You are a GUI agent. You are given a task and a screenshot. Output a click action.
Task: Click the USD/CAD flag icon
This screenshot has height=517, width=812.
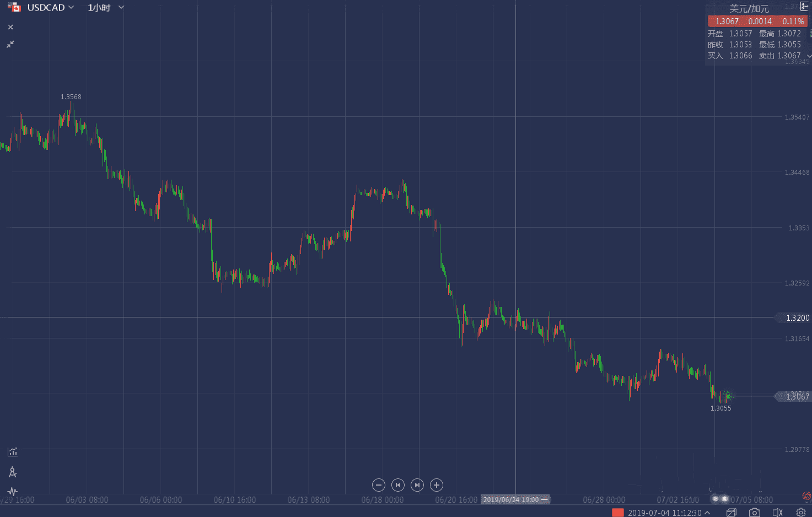pyautogui.click(x=14, y=8)
